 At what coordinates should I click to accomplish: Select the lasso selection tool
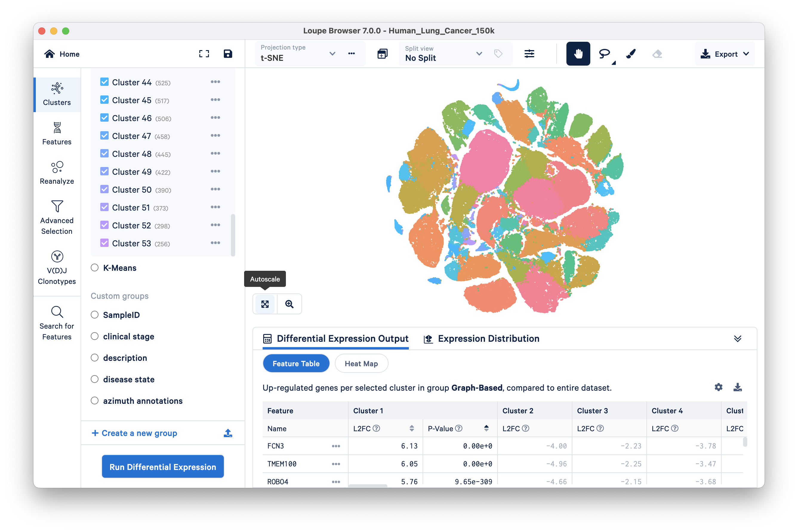click(x=604, y=54)
